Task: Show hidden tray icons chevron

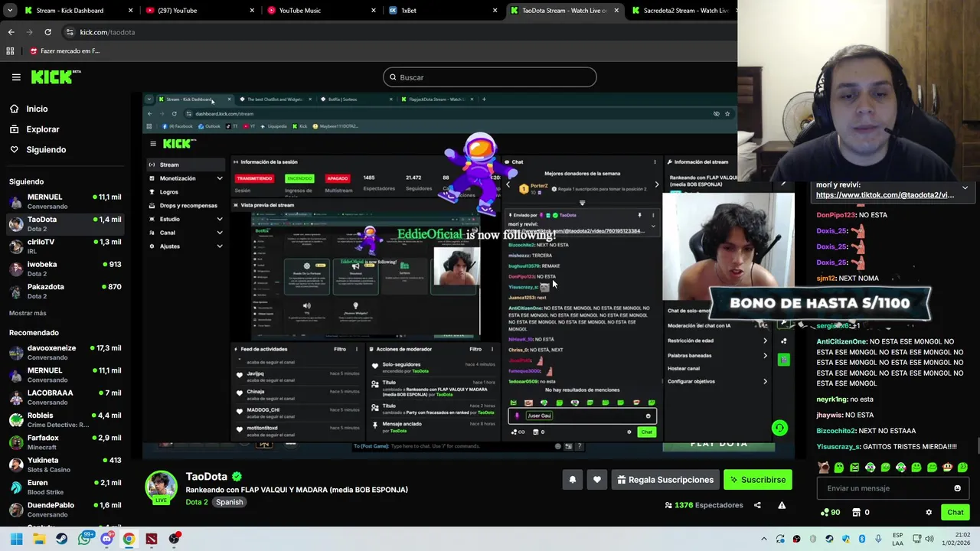Action: (x=763, y=539)
